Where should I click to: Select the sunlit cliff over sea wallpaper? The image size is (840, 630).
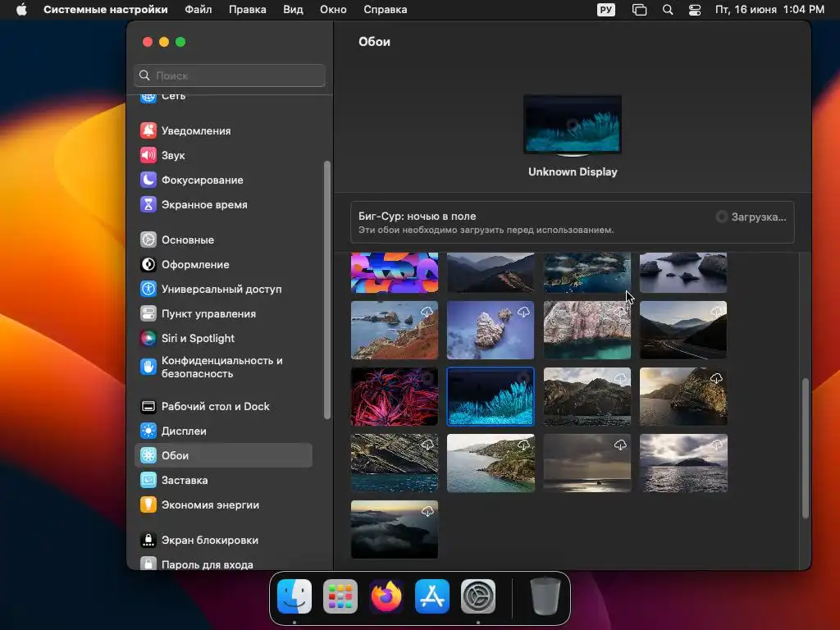click(x=683, y=396)
